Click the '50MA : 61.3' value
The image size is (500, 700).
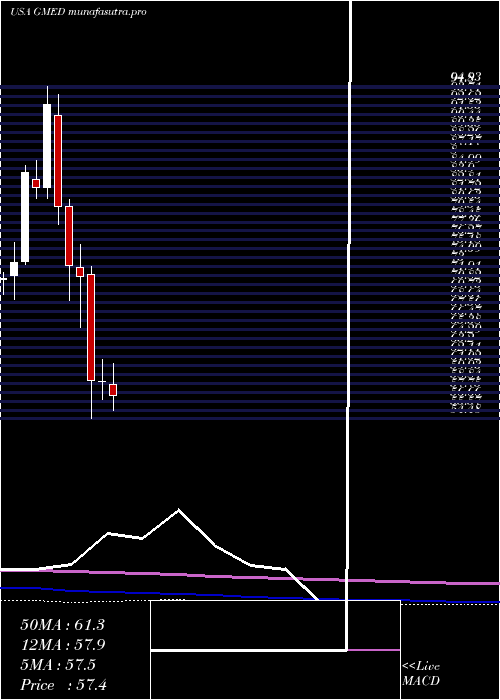click(62, 625)
